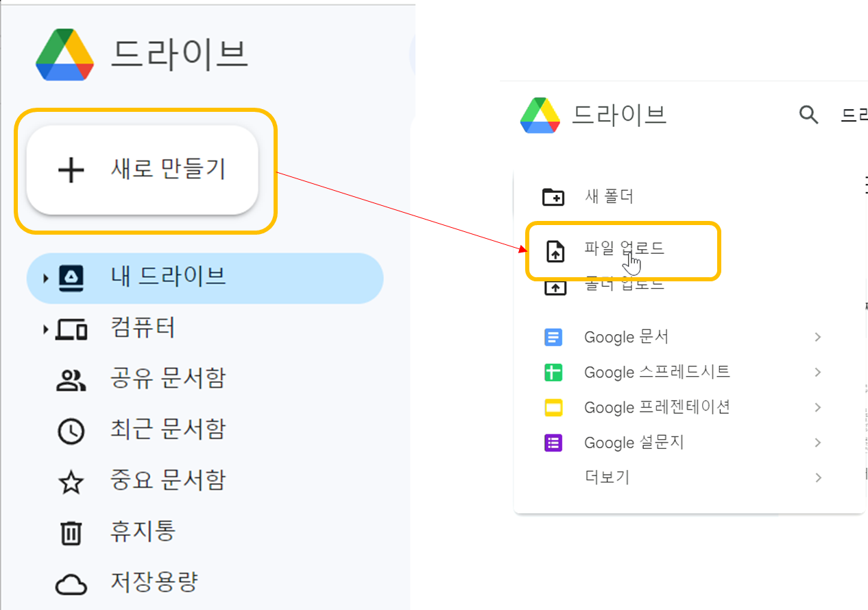
Task: Select 내 드라이브 in the sidebar
Action: pyautogui.click(x=204, y=278)
